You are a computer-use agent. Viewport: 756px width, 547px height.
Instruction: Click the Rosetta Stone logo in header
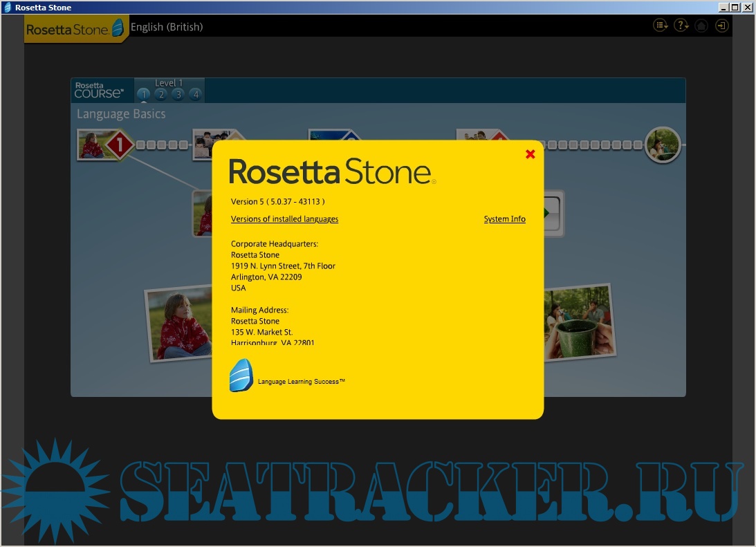point(75,29)
